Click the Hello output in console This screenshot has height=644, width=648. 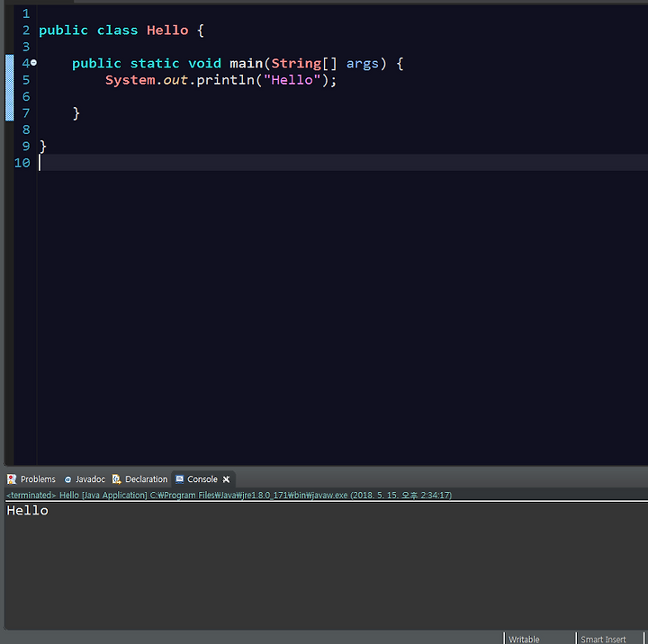point(27,511)
